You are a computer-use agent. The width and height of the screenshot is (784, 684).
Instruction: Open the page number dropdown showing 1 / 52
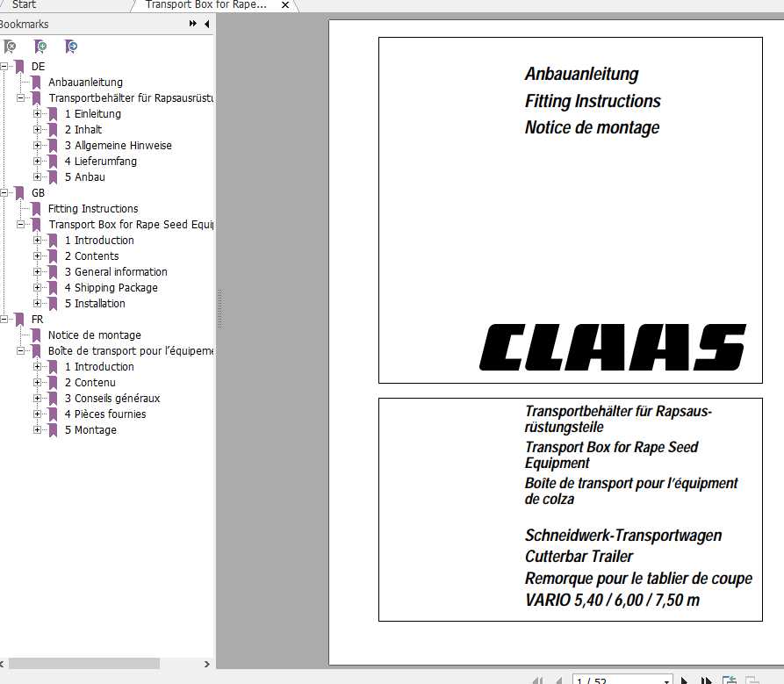point(666,681)
